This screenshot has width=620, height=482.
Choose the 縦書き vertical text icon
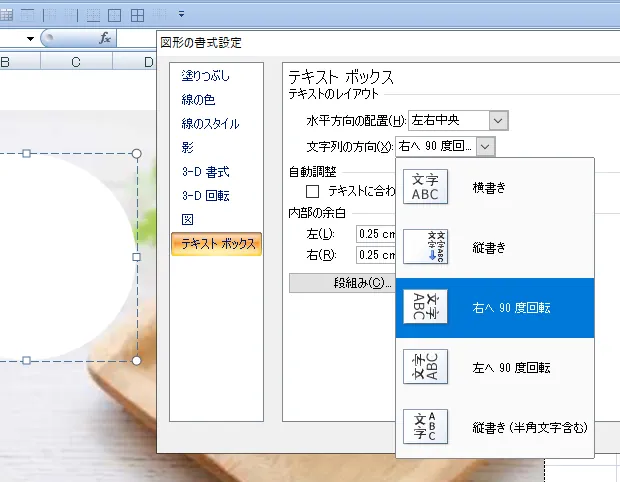tap(425, 246)
